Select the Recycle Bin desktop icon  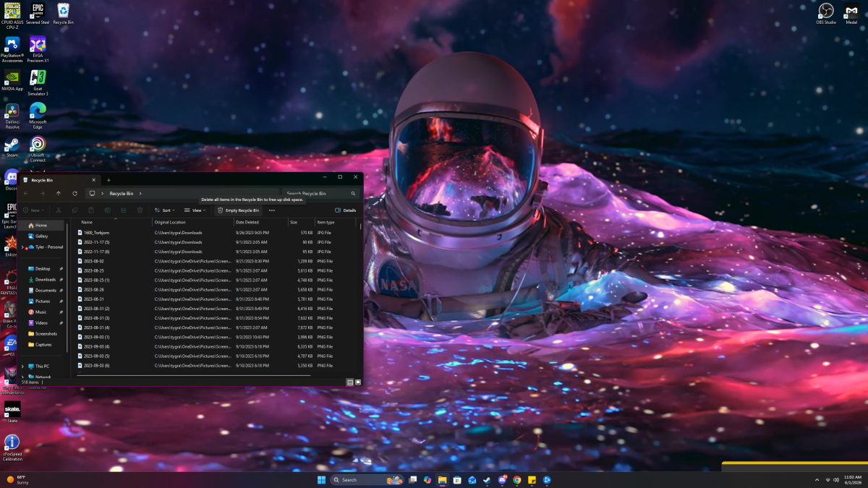(63, 14)
